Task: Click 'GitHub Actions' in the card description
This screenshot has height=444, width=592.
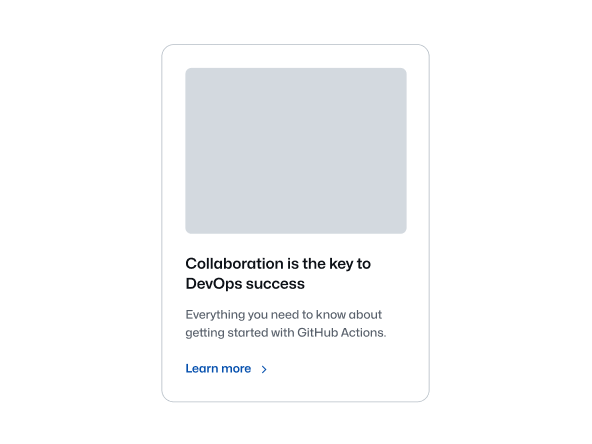Action: point(342,333)
